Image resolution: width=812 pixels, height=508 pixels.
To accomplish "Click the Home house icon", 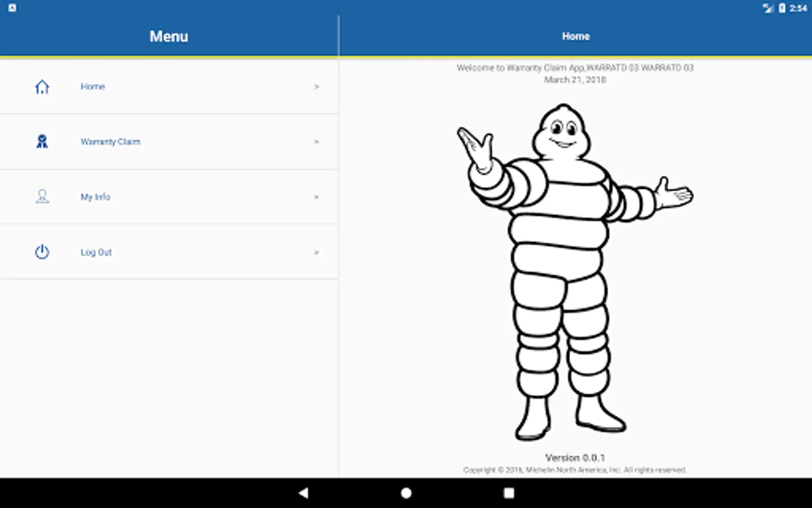I will point(42,87).
